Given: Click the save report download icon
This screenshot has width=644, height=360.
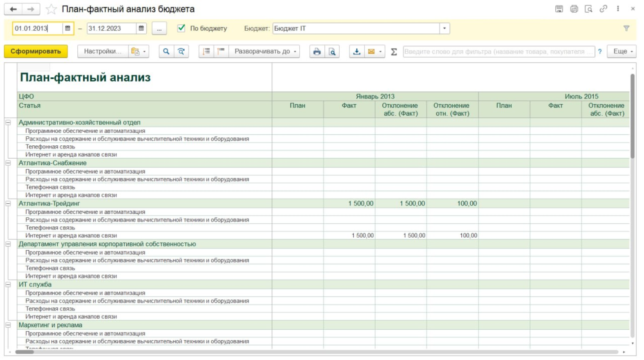Looking at the screenshot, I should (x=357, y=52).
